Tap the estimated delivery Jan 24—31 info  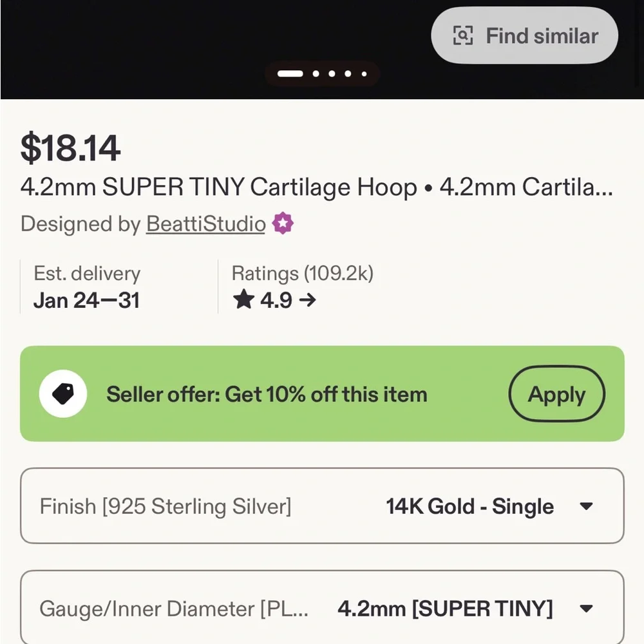coord(86,300)
